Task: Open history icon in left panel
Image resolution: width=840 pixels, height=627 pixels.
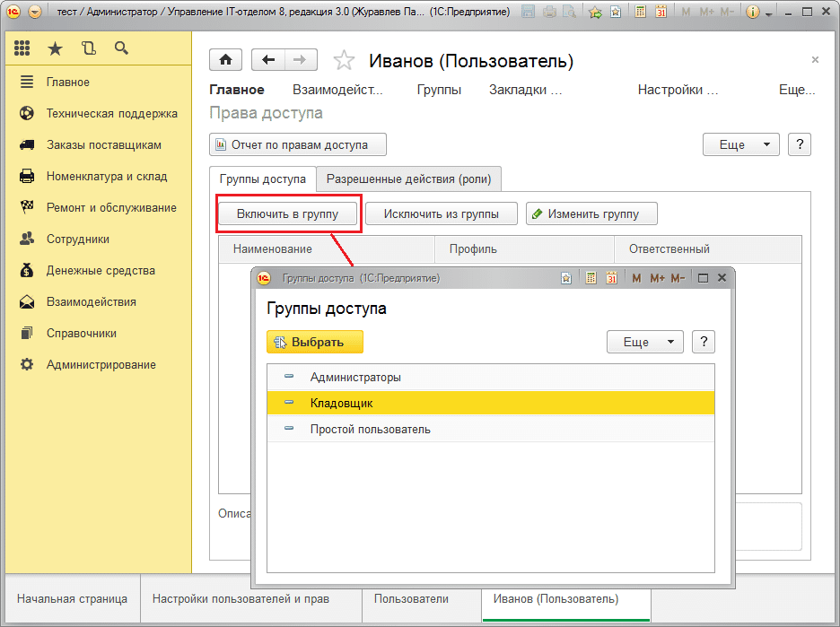Action: 88,48
